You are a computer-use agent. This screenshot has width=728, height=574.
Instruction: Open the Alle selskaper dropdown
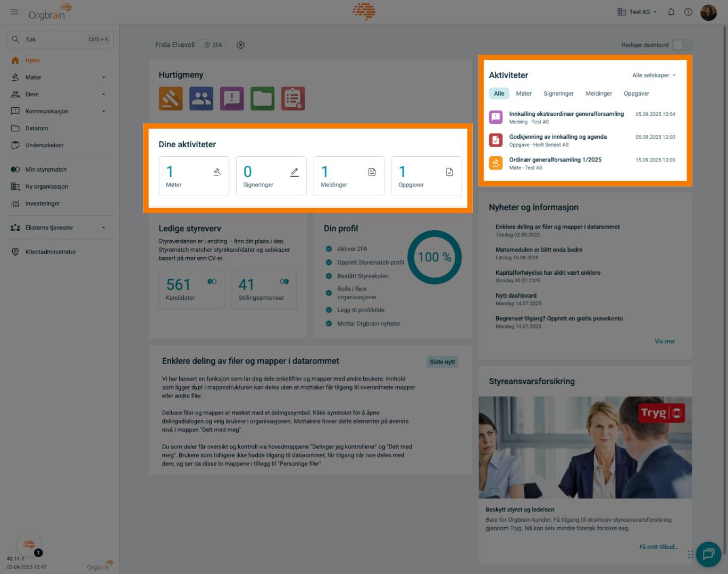[654, 75]
